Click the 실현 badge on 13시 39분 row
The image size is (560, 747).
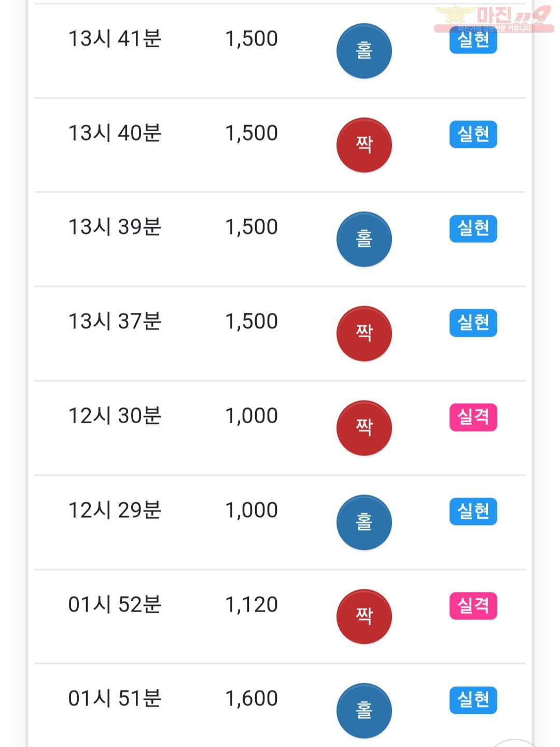pyautogui.click(x=473, y=229)
